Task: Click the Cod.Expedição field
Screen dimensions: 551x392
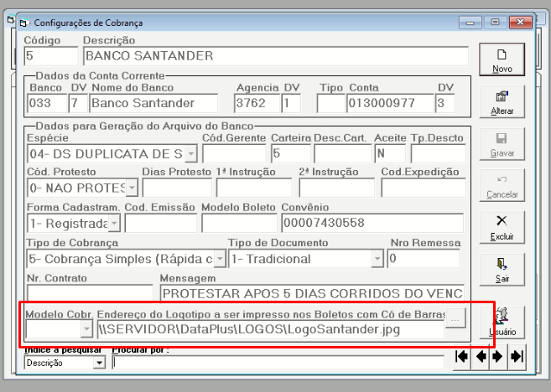Action: coord(424,188)
